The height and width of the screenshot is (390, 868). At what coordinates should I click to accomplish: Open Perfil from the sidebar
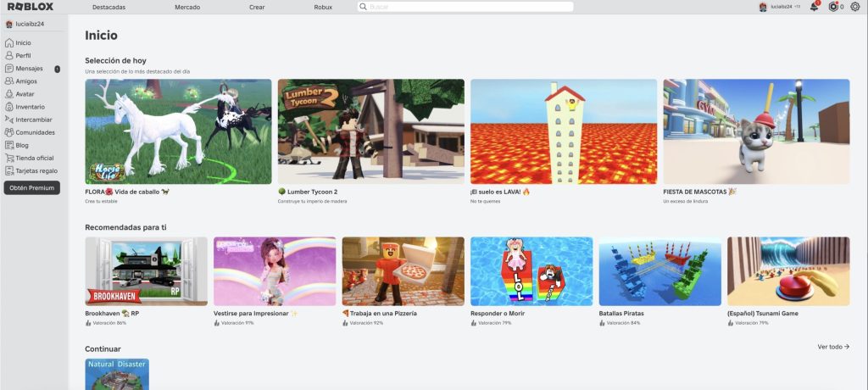point(23,55)
